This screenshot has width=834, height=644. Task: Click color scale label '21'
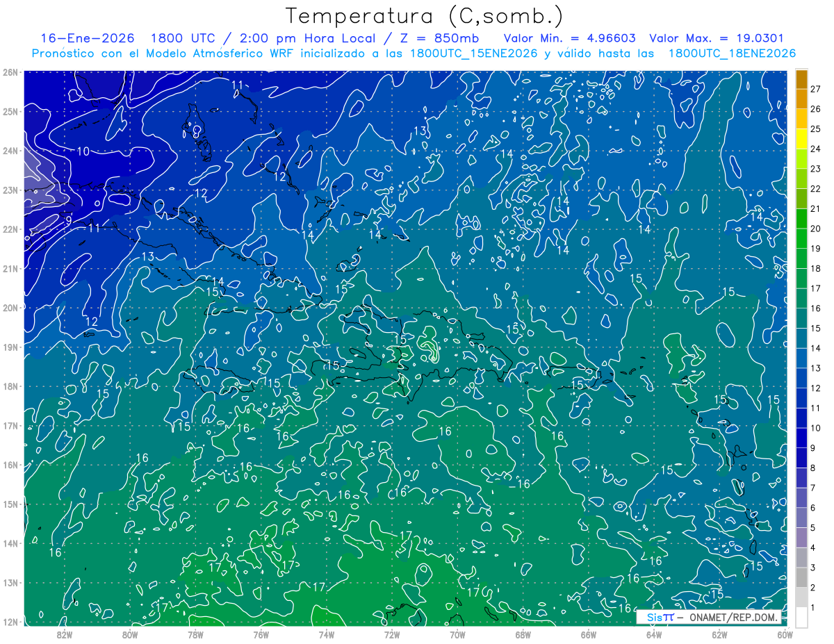pos(815,209)
